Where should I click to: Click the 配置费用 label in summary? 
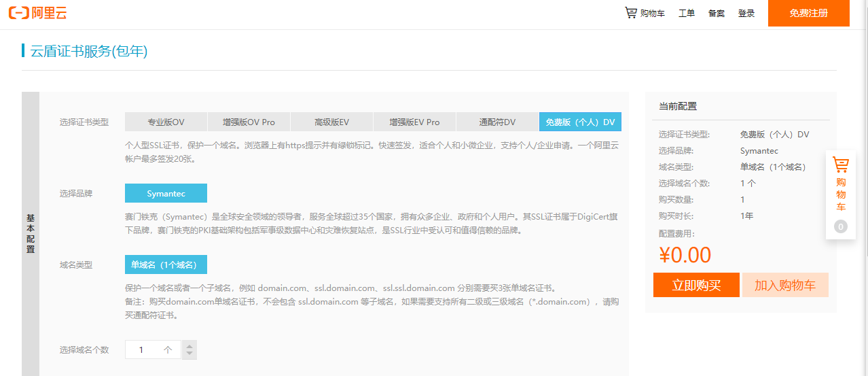[676, 233]
